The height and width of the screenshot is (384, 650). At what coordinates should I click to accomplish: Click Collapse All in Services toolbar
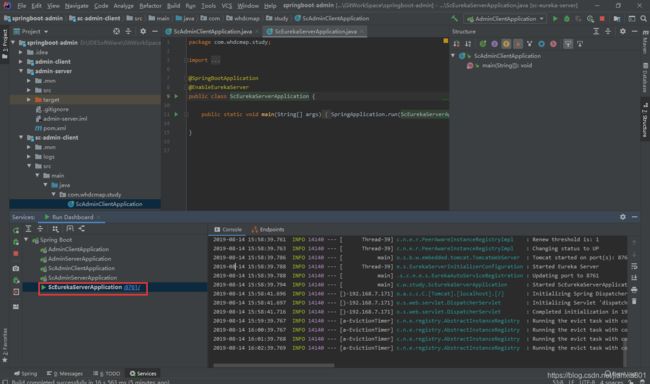point(40,228)
